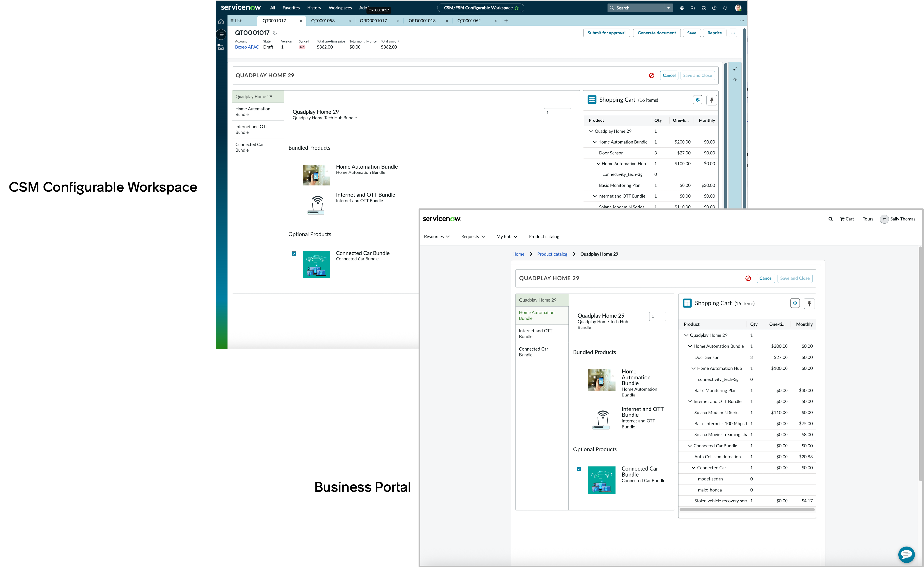Click Cancel in workspace configurator
The height and width of the screenshot is (568, 924).
click(x=669, y=75)
